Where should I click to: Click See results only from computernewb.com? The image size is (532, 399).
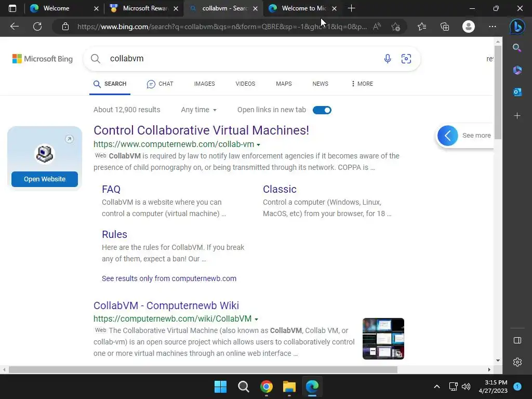169,278
